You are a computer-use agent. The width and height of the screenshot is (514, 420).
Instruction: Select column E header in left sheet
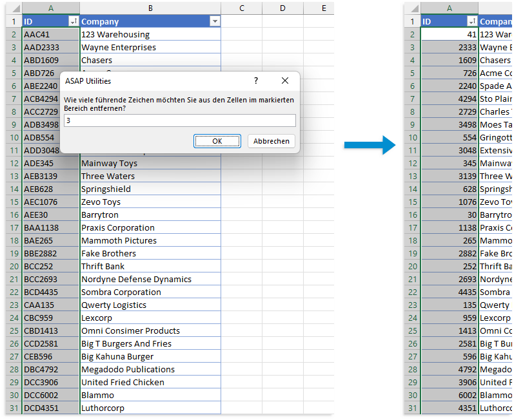click(323, 8)
